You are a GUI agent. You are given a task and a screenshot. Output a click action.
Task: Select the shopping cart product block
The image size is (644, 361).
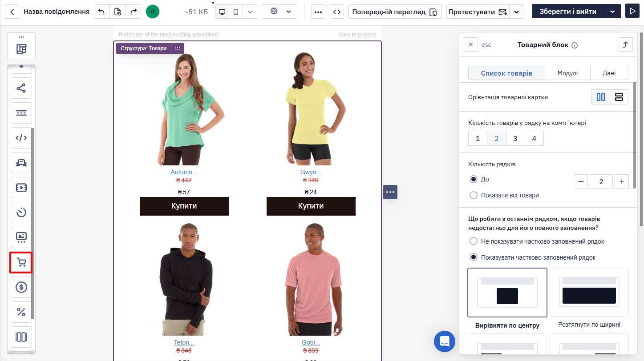(x=21, y=262)
